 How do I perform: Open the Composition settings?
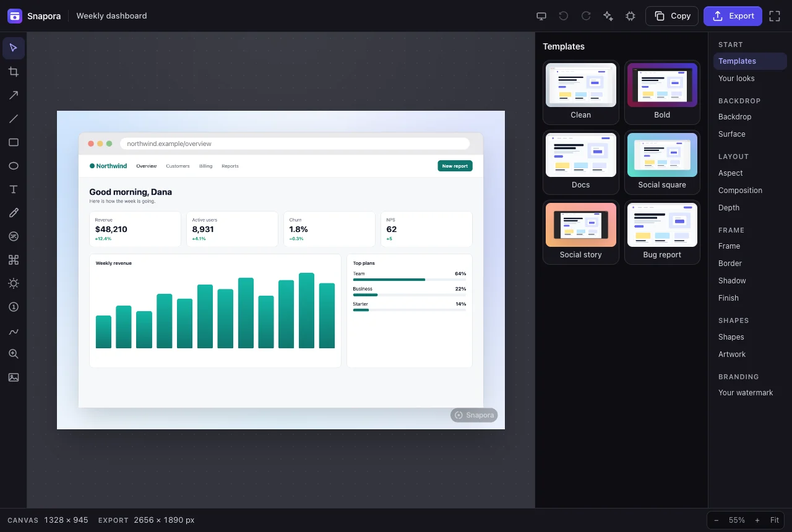tap(750, 191)
